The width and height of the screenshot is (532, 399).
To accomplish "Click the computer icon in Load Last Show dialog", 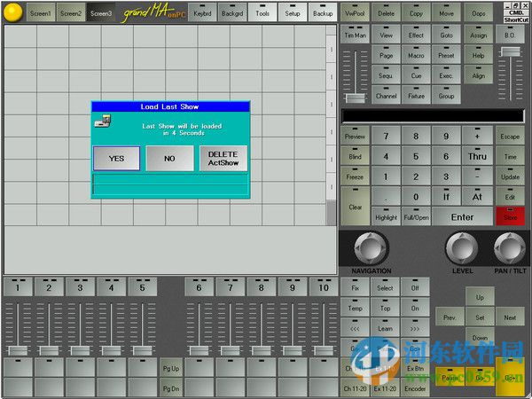I will click(x=103, y=121).
